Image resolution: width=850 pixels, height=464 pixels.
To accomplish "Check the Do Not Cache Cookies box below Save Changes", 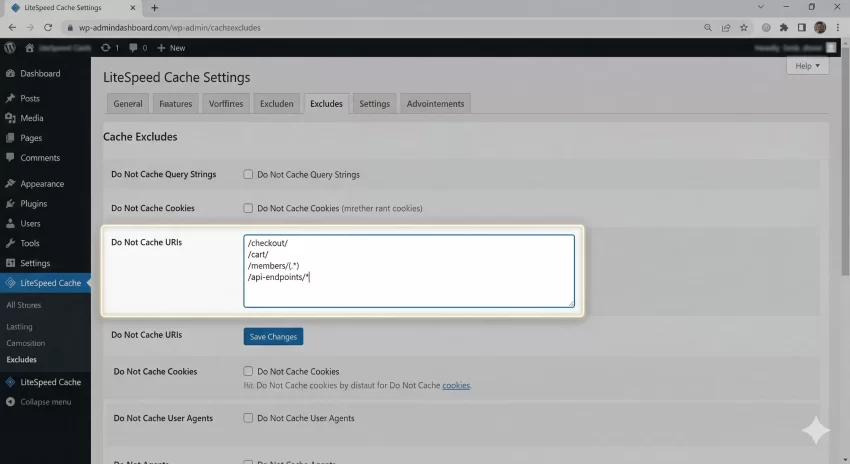I will [x=248, y=371].
